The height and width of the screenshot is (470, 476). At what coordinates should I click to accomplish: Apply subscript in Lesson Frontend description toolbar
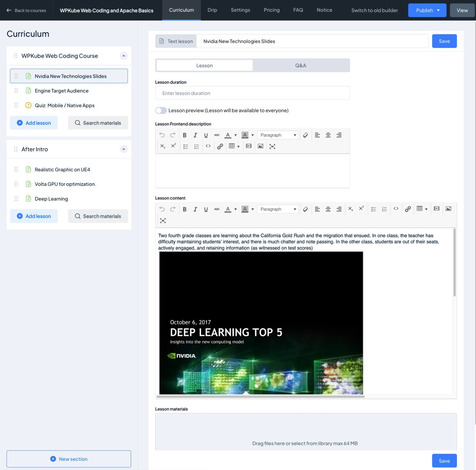(162, 146)
